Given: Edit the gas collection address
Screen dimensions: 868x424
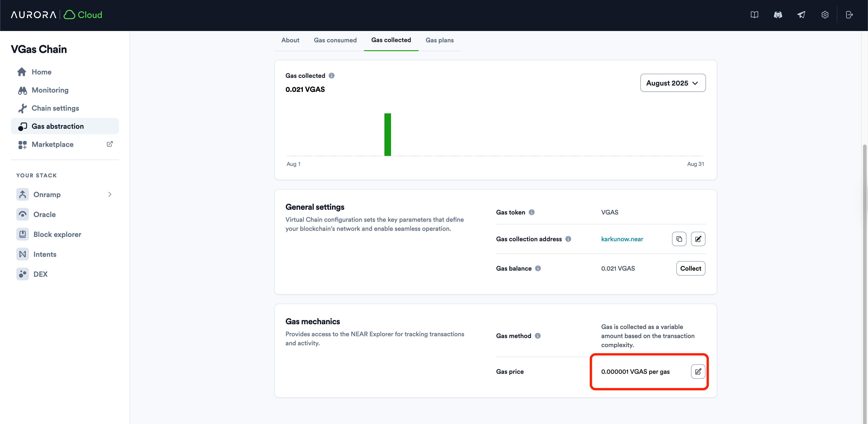Looking at the screenshot, I should [698, 239].
